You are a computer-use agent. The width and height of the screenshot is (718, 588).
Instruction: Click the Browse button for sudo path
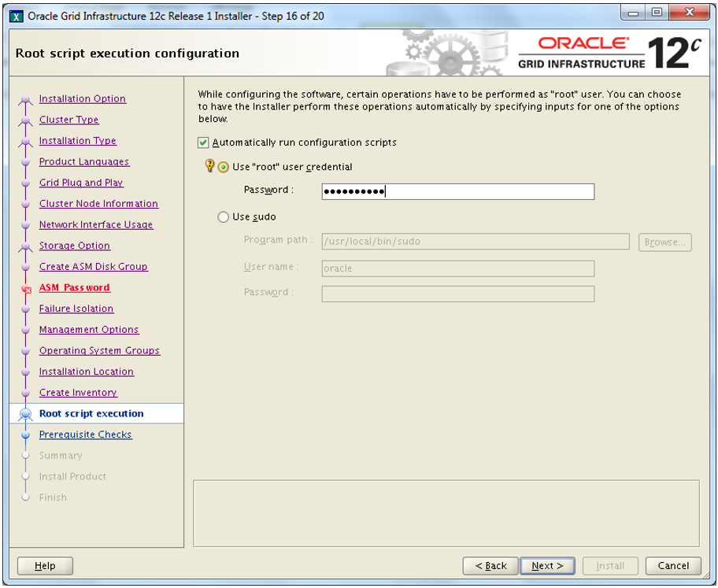pyautogui.click(x=665, y=242)
